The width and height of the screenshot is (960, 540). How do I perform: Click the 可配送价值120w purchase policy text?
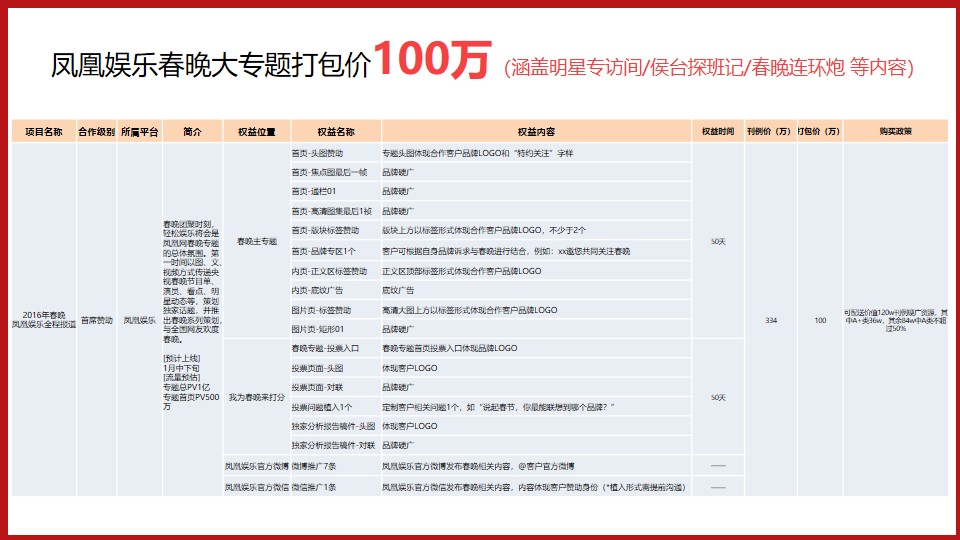(896, 320)
